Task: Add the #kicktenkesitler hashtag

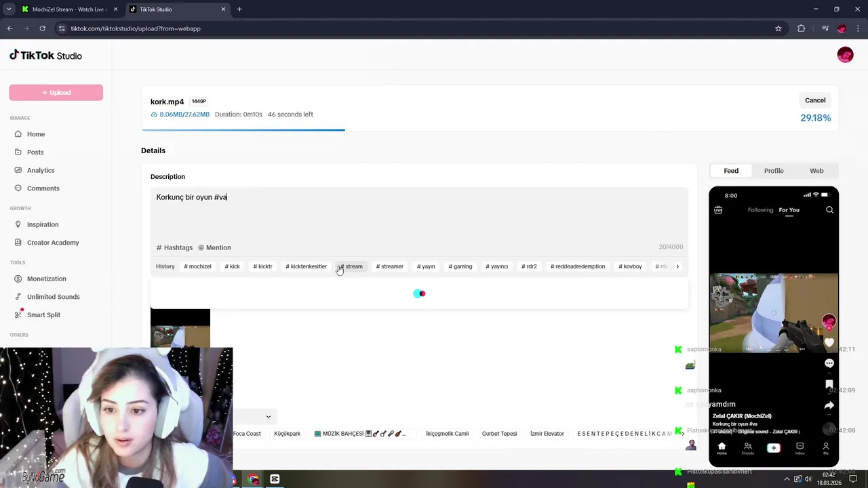Action: coord(306,266)
